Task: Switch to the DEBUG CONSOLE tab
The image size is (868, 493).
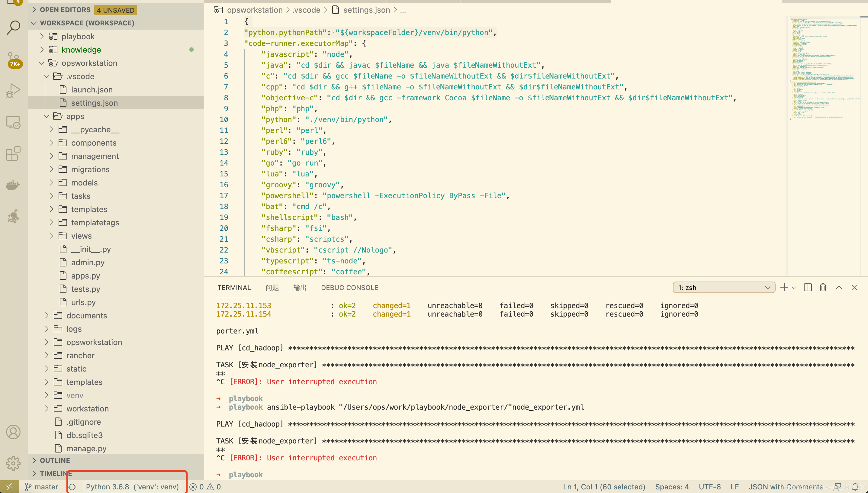Action: [x=349, y=288]
